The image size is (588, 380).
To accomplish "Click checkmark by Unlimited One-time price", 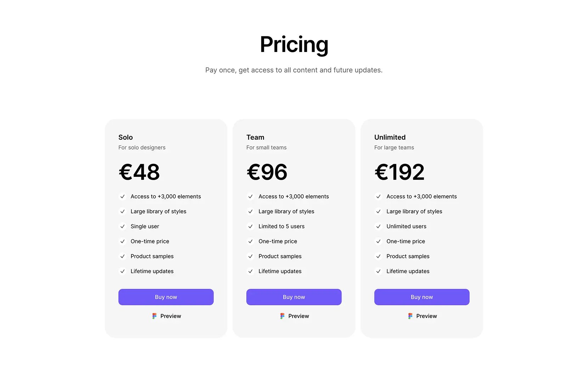I will click(378, 241).
